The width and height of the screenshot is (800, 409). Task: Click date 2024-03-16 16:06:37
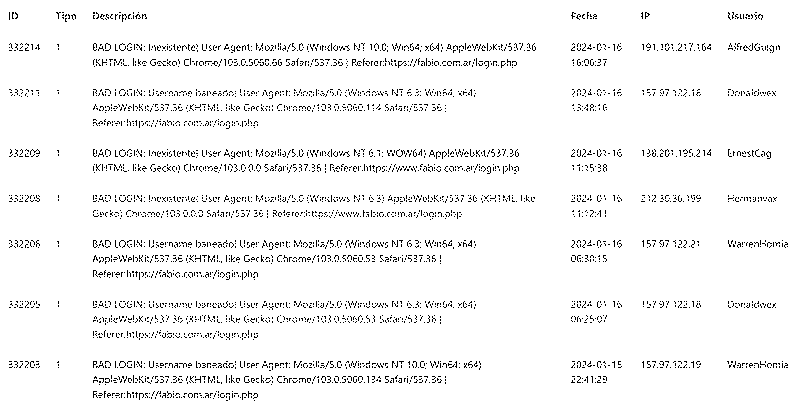(596, 55)
